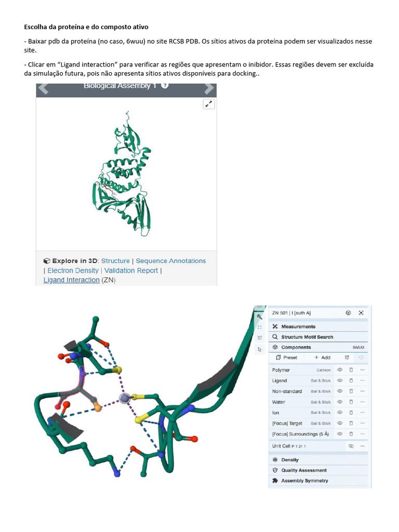Click Ligand Ball & Stick representation label
Screen dimensions: 399x532
pyautogui.click(x=321, y=381)
